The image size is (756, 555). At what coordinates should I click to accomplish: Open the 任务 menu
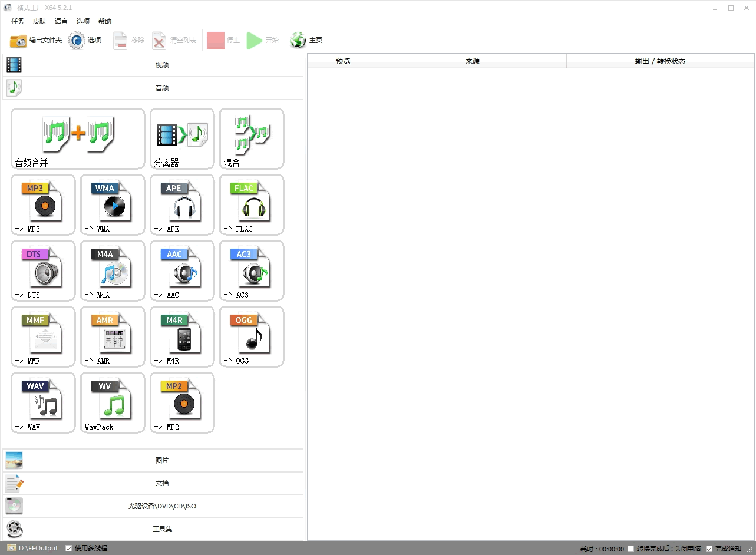pyautogui.click(x=18, y=21)
